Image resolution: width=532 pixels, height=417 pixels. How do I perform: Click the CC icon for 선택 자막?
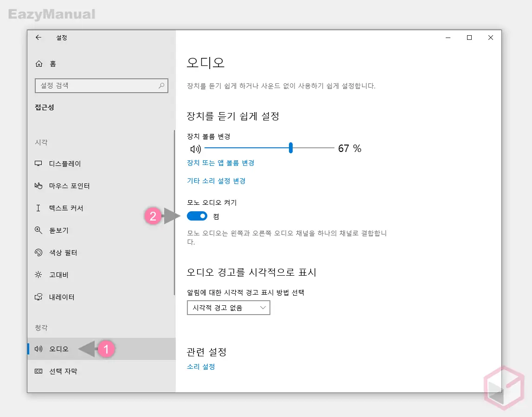[x=38, y=371]
